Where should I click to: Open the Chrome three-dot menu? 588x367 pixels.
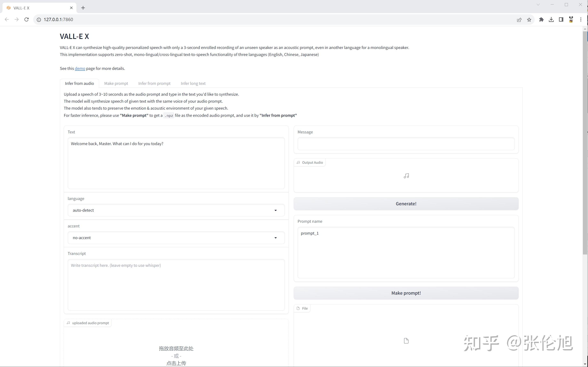click(x=581, y=20)
